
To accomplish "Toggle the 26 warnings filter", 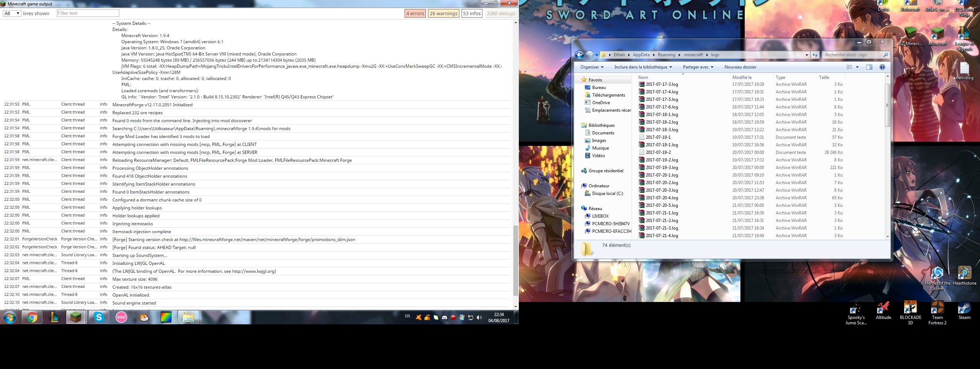I will (444, 13).
